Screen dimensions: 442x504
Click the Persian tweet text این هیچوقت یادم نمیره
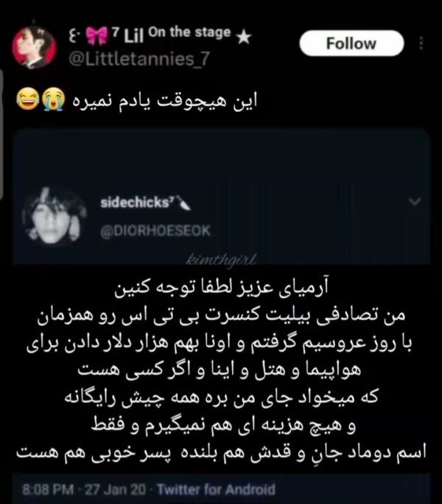pos(165,101)
